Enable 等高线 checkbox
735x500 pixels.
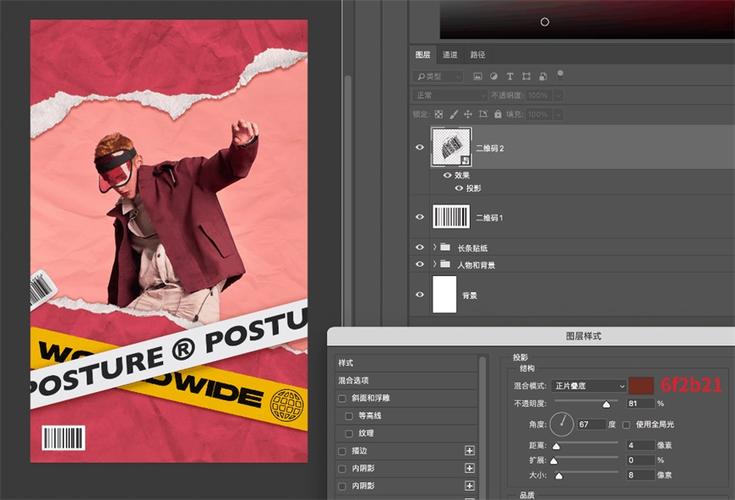tap(349, 416)
